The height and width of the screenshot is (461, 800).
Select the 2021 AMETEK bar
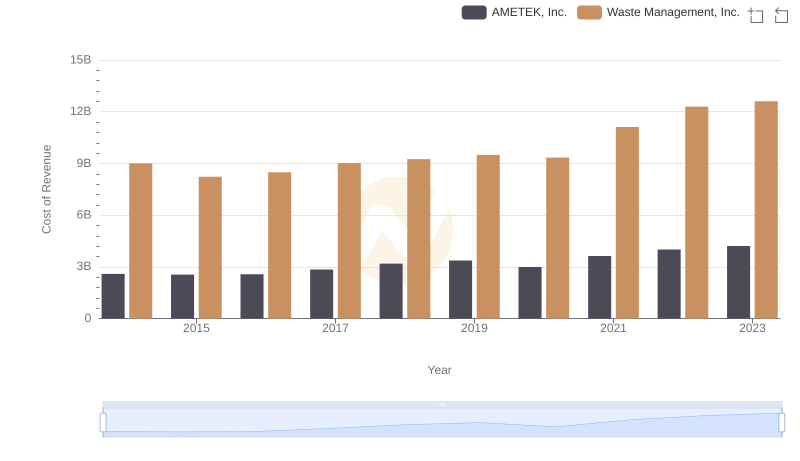[599, 287]
